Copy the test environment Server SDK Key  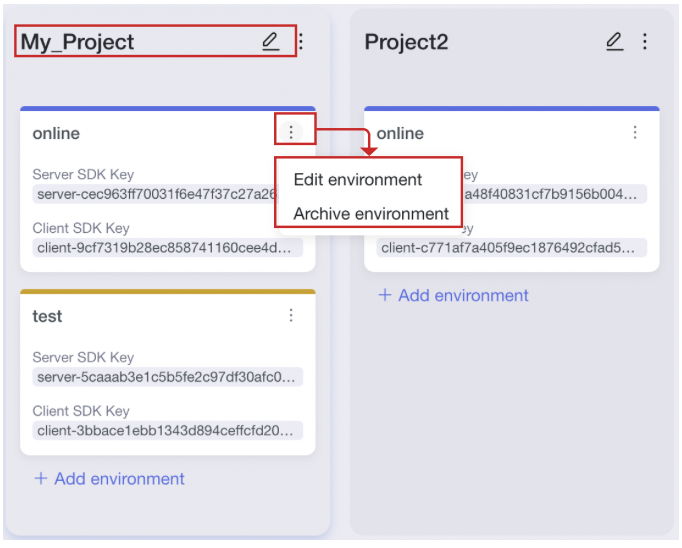[166, 378]
